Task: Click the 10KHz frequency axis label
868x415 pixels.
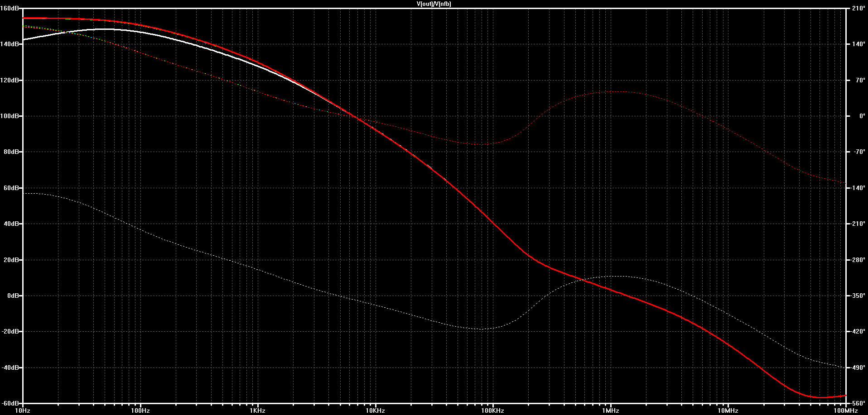Action: [x=376, y=410]
